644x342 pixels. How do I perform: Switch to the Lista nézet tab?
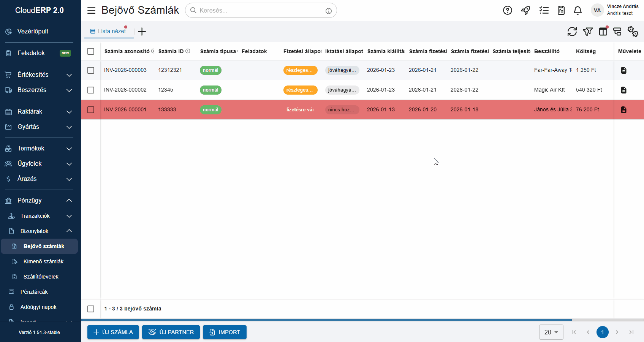pyautogui.click(x=109, y=31)
